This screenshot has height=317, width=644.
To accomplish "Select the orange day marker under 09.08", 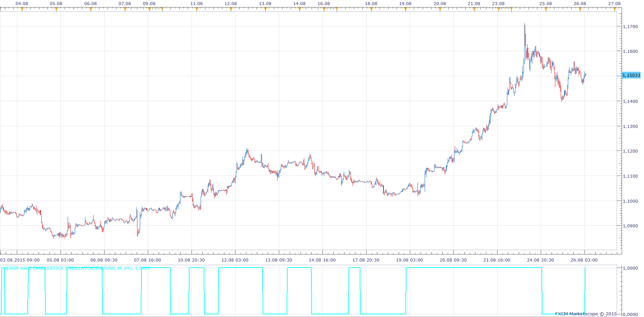I will [149, 9].
